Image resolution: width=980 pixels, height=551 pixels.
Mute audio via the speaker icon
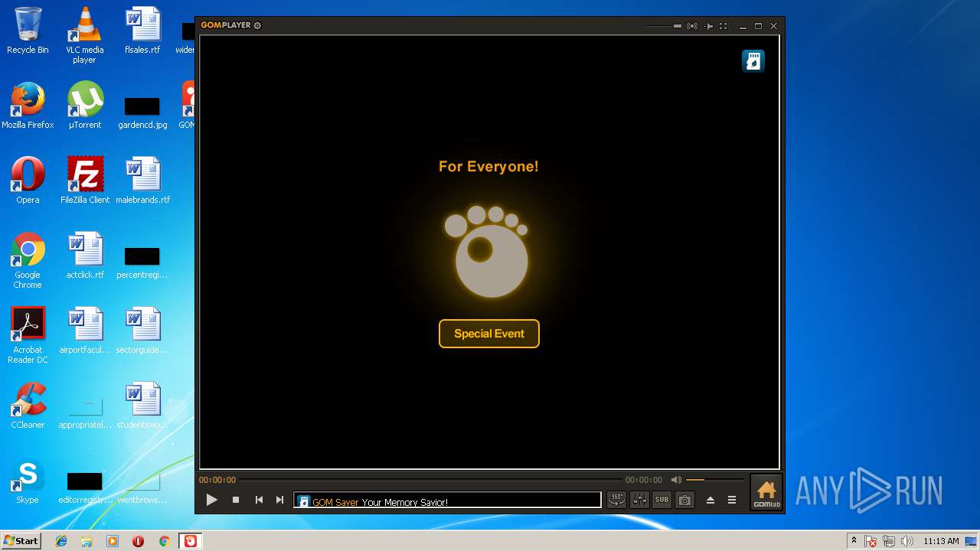point(676,480)
